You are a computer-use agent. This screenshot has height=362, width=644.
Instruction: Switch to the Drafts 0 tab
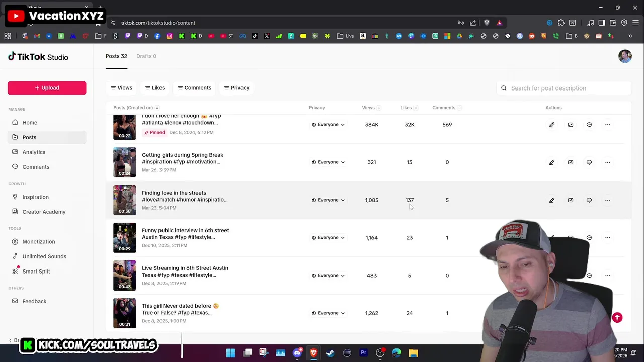(x=146, y=56)
